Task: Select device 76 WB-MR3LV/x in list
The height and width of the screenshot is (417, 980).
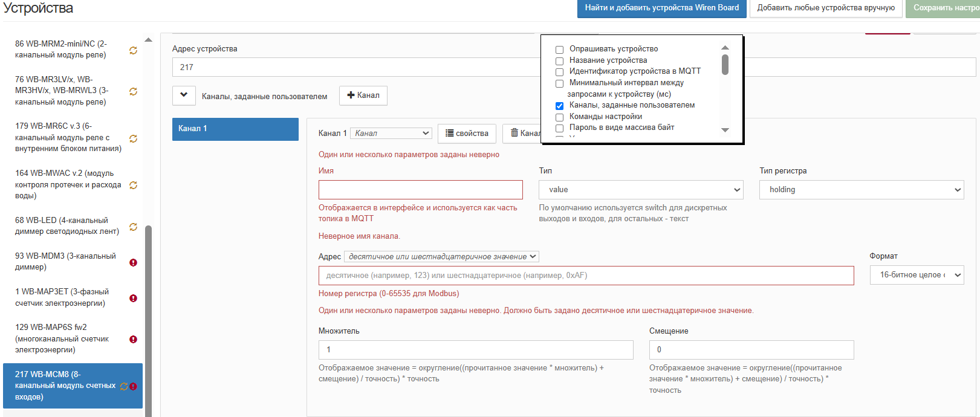Action: (x=73, y=91)
